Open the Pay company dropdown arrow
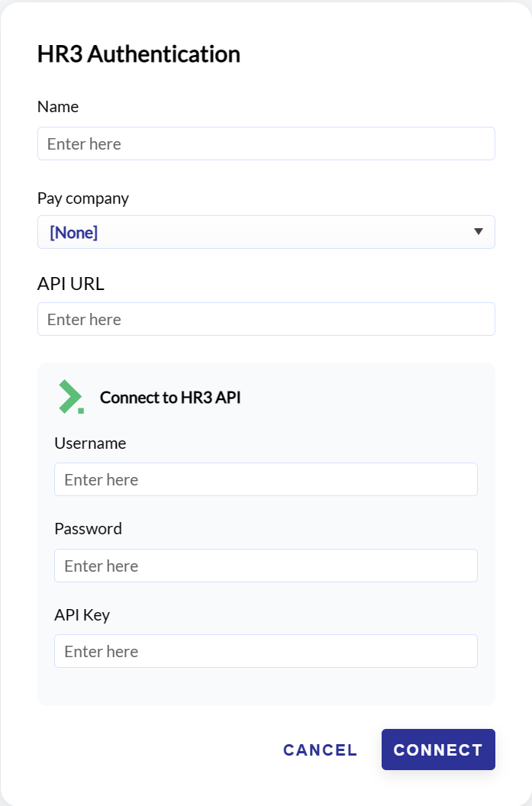This screenshot has height=806, width=532. pyautogui.click(x=478, y=232)
